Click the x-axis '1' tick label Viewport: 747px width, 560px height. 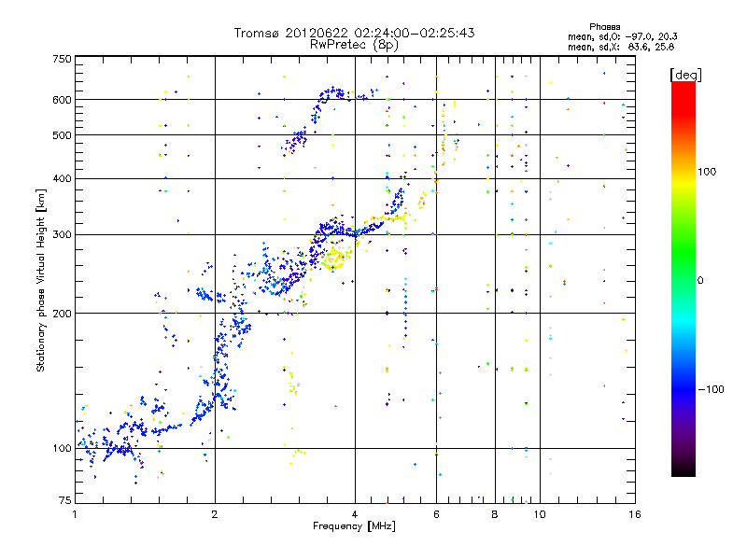coord(75,514)
